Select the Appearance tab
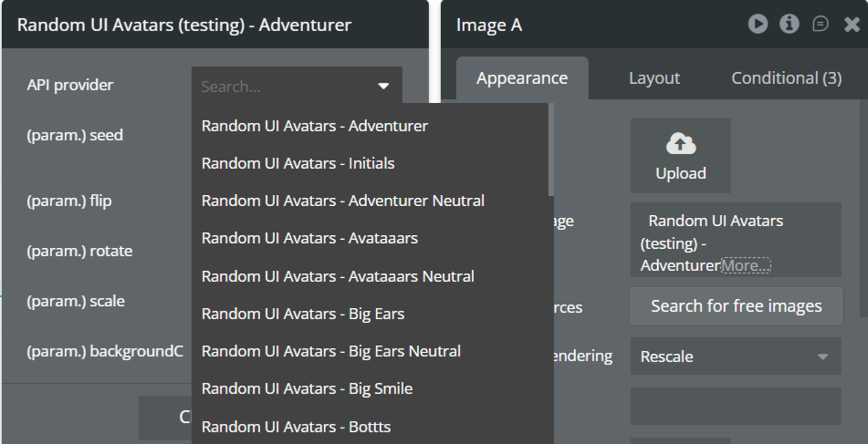Image resolution: width=868 pixels, height=444 pixels. pos(522,78)
